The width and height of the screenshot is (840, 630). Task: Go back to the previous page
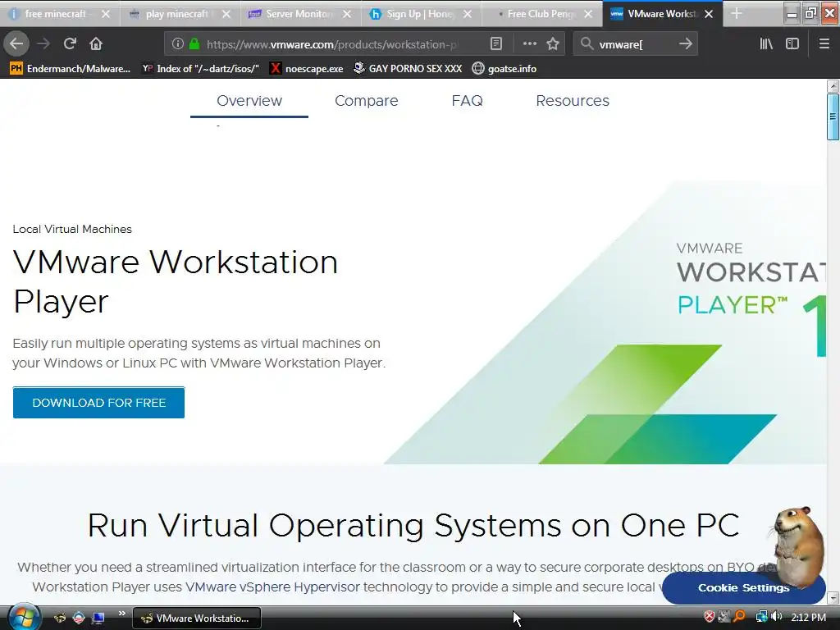coord(16,44)
